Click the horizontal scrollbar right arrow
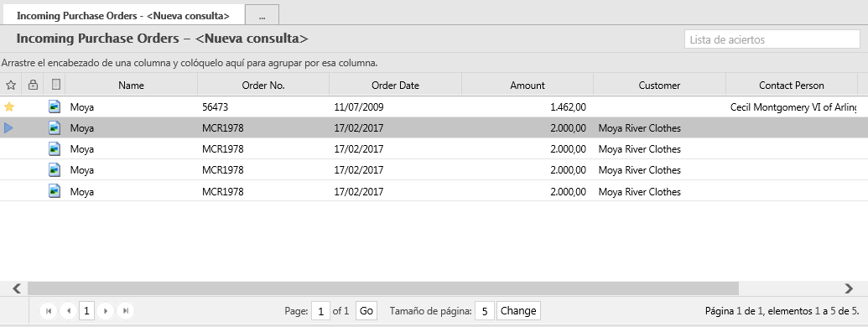 pyautogui.click(x=850, y=288)
